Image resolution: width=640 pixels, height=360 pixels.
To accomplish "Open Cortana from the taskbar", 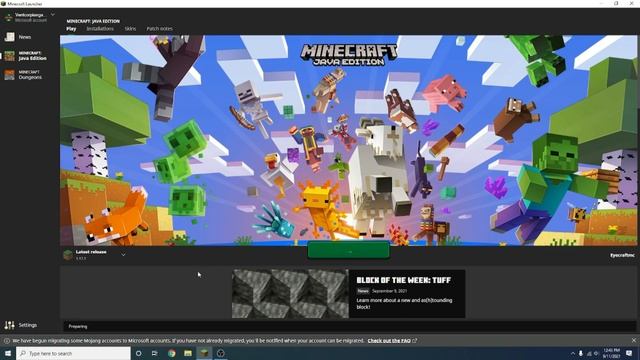I will [139, 353].
